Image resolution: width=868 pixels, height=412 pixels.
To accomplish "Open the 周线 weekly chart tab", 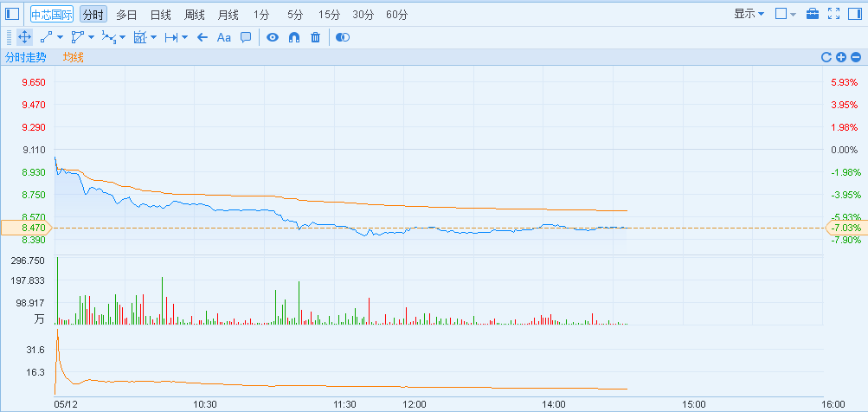I will 195,15.
